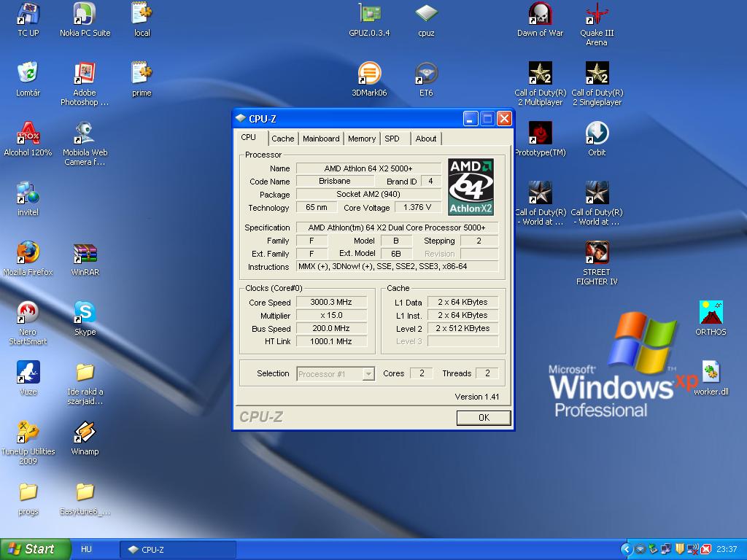
Task: Click the Call of Duty World at War left icon
Action: [x=541, y=204]
